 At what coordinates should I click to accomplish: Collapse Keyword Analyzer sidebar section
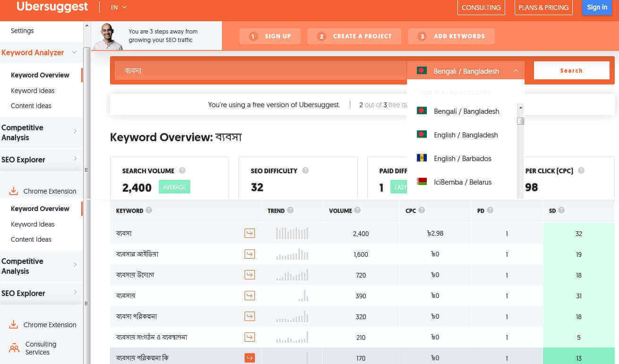point(74,53)
